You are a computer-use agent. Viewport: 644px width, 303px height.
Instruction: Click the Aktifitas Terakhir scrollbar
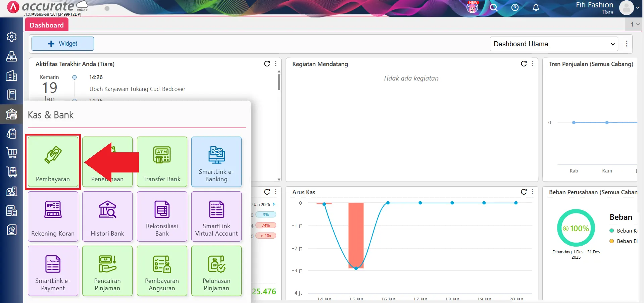(279, 82)
